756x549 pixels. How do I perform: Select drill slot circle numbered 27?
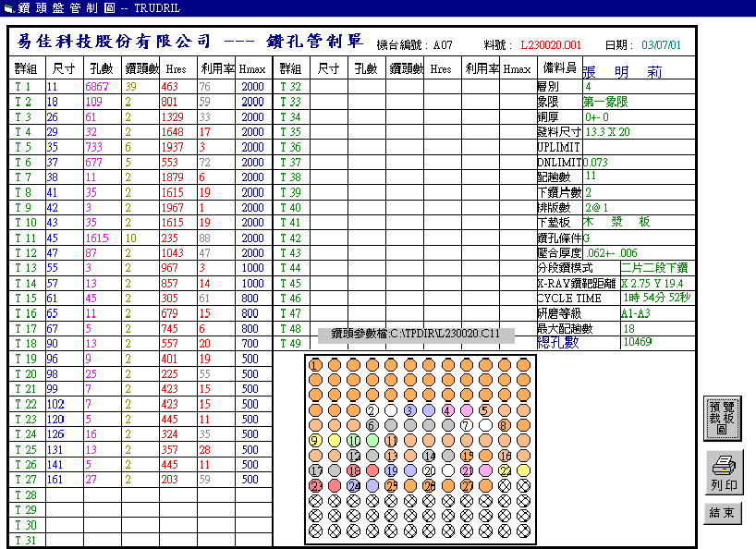click(467, 486)
